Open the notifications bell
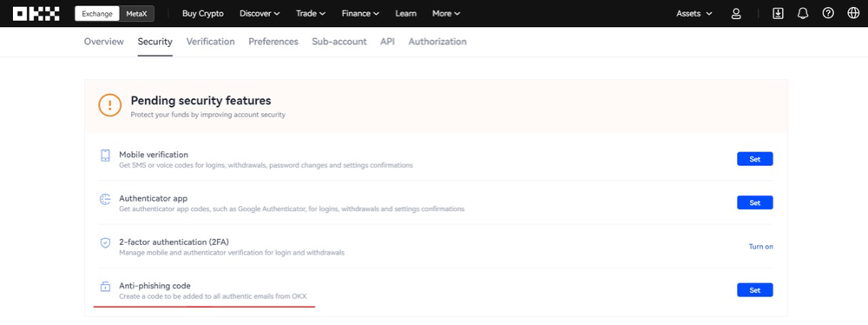The height and width of the screenshot is (325, 868). point(803,13)
